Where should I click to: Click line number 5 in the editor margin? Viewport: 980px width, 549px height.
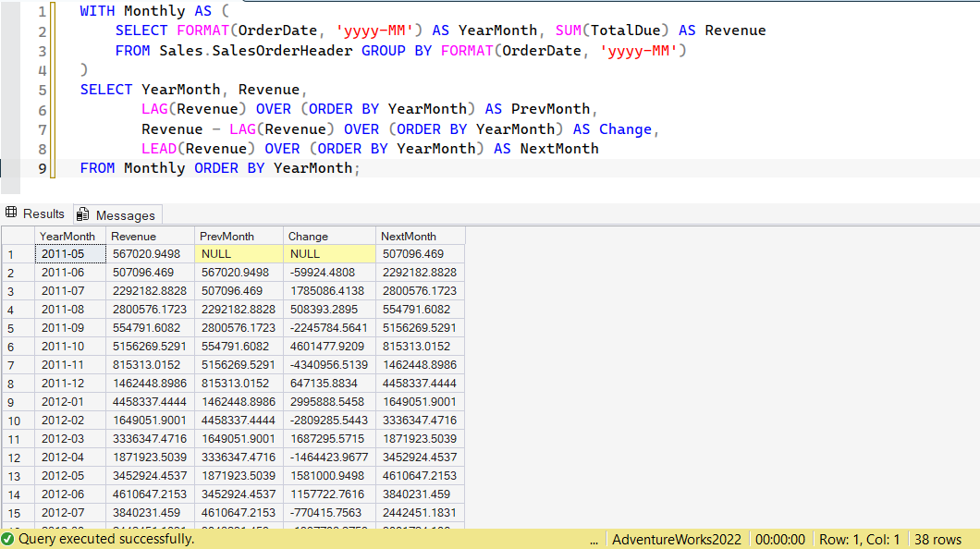pyautogui.click(x=42, y=90)
